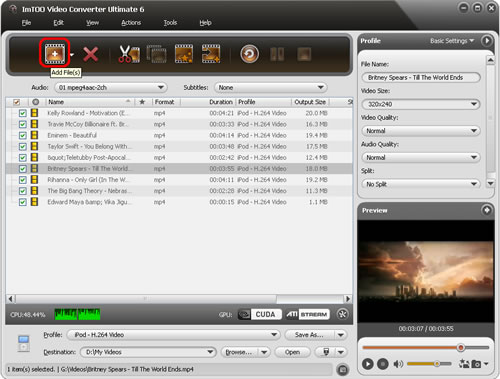
Task: Uncheck the Travie McCoy Billionaire checkbox
Action: point(22,124)
